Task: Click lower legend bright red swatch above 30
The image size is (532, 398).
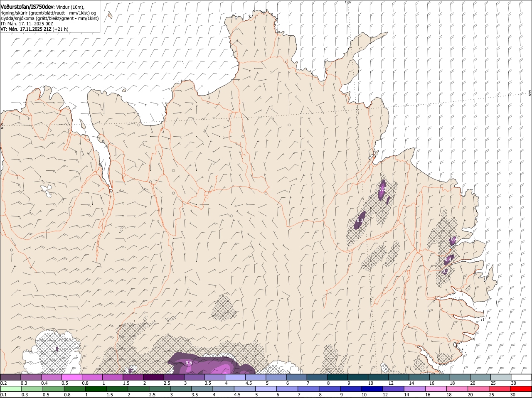Action: click(x=520, y=389)
